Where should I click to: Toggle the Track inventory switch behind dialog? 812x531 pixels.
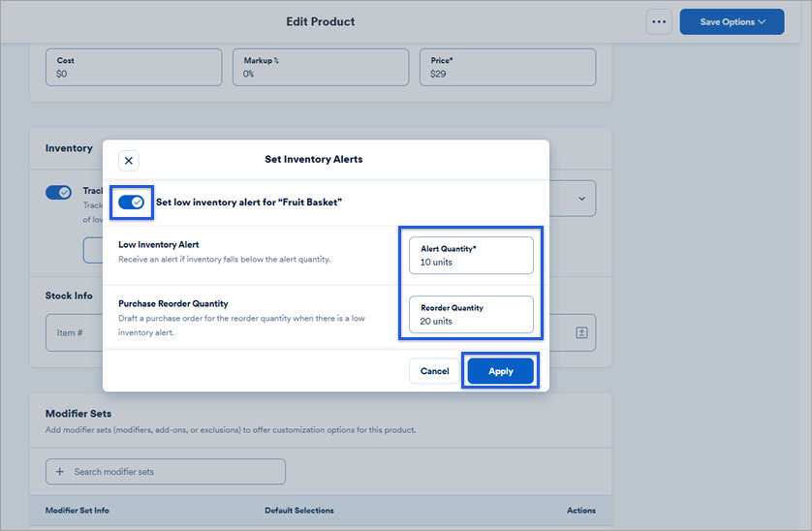click(x=58, y=192)
